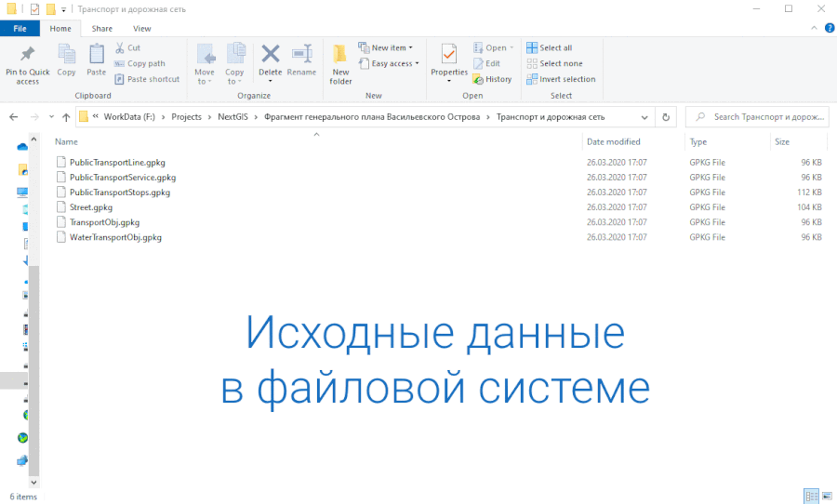The width and height of the screenshot is (837, 504).
Task: Expand the New item dropdown
Action: [x=391, y=48]
